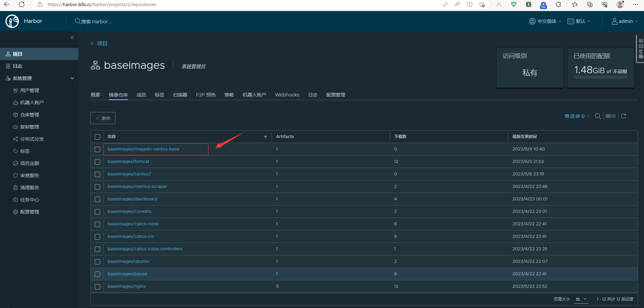Collapse the sidebar with the double-chevron control
Image resolution: width=644 pixels, height=308 pixels.
coord(72,37)
